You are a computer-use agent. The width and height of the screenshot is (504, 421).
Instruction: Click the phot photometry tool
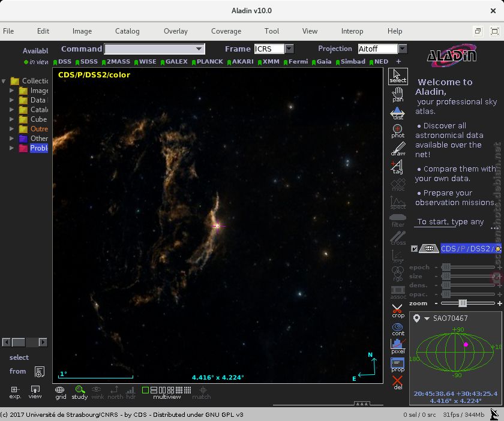[397, 131]
